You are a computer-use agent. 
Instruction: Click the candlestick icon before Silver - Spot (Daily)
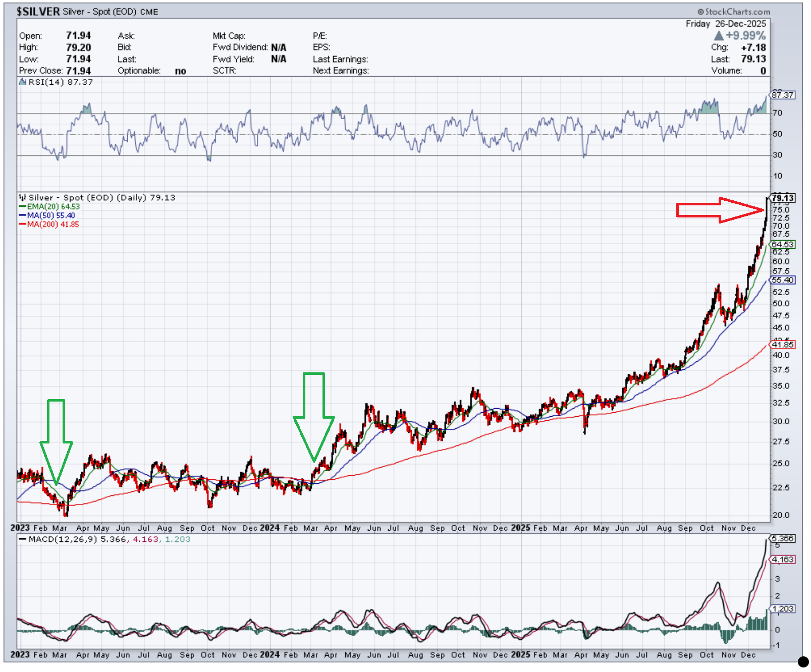[22, 198]
